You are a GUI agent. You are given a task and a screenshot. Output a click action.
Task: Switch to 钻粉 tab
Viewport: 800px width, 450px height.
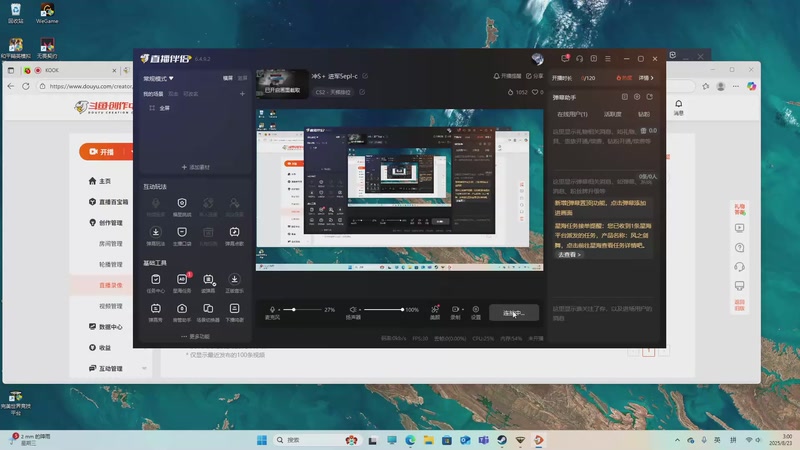tap(644, 114)
